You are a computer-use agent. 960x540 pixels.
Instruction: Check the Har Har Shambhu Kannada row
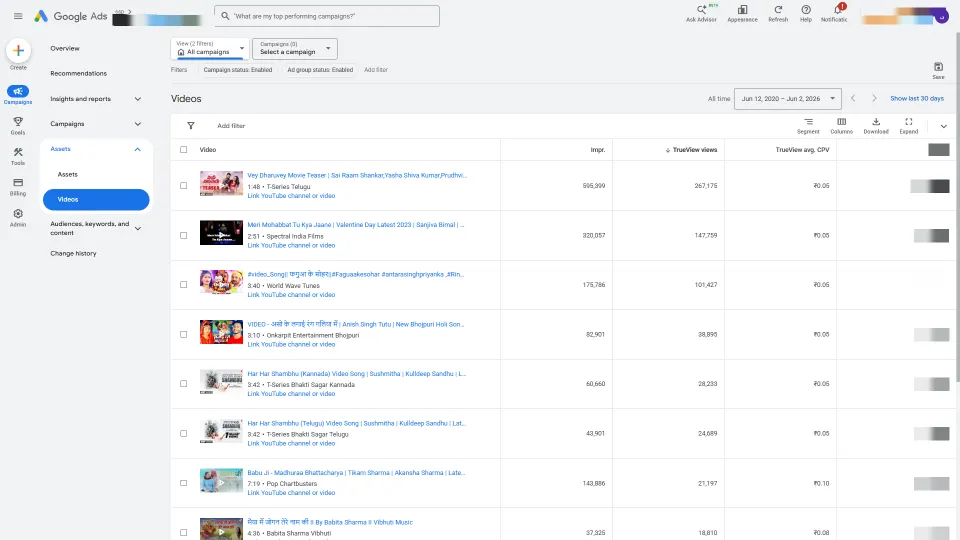[x=184, y=384]
